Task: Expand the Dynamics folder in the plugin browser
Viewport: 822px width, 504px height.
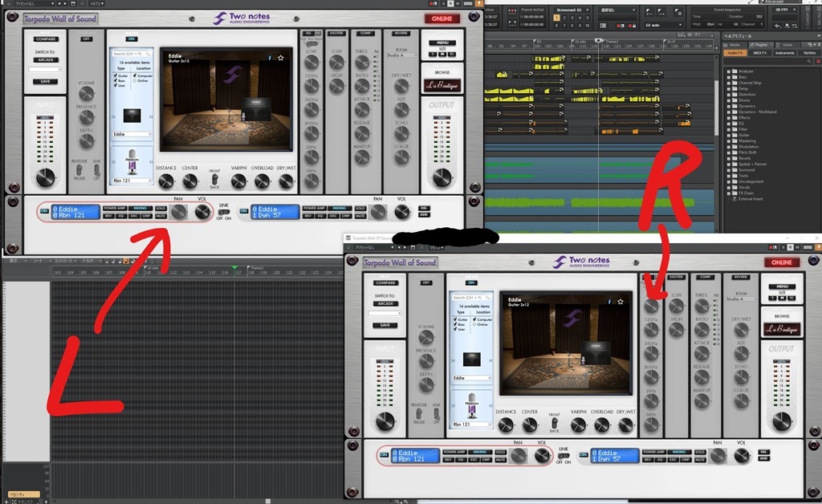Action: 729,106
